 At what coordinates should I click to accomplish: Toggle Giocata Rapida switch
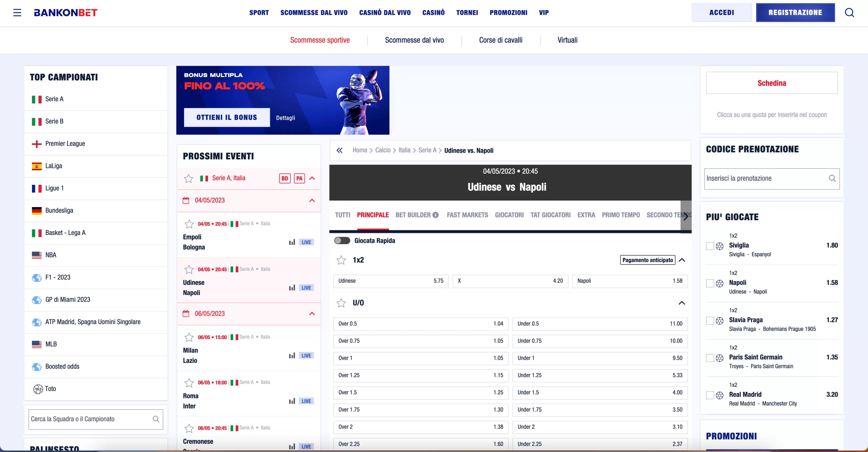[342, 241]
